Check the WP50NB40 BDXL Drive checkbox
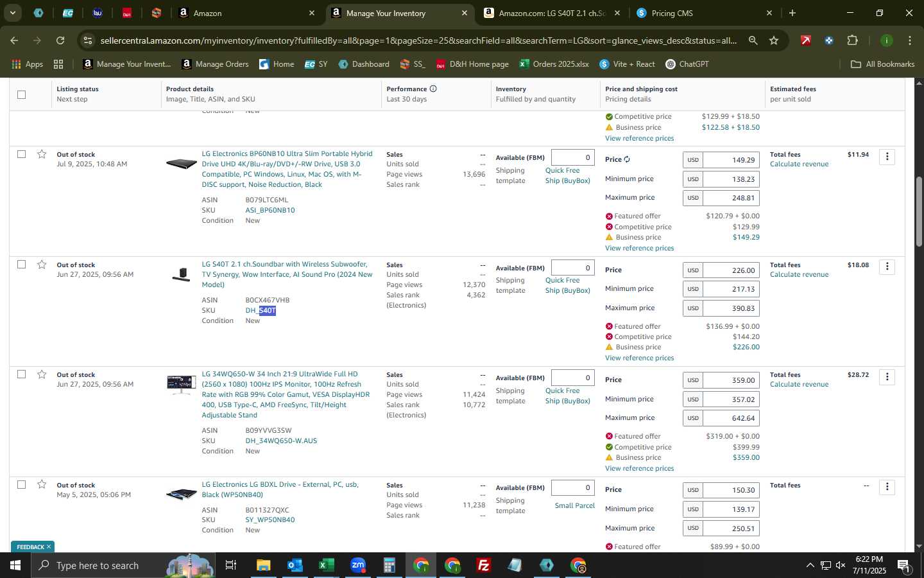 pyautogui.click(x=21, y=484)
